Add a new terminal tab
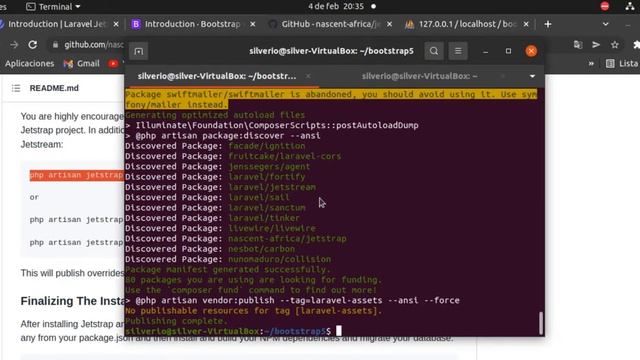Image resolution: width=640 pixels, height=360 pixels. (x=139, y=51)
